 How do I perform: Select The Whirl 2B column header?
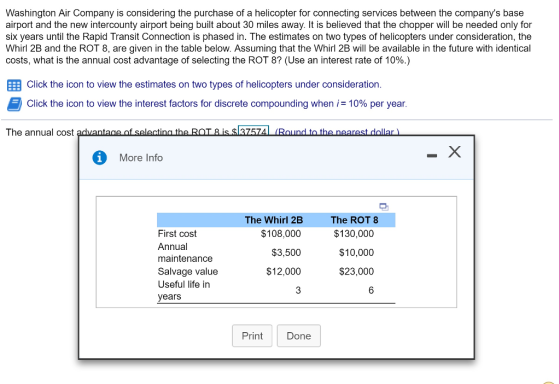274,220
